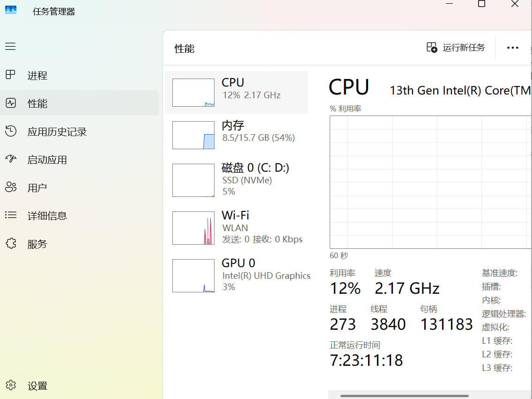Open the three-dots more options menu
The height and width of the screenshot is (399, 532).
[513, 48]
